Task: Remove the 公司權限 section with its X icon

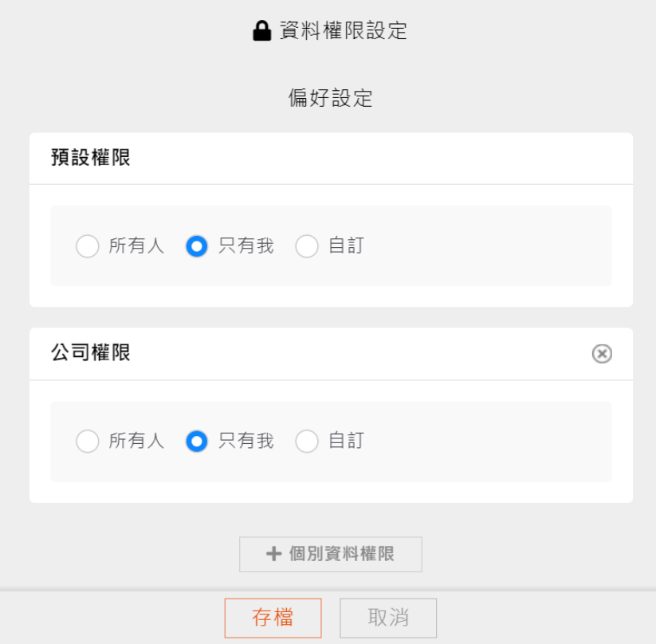Action: point(602,354)
